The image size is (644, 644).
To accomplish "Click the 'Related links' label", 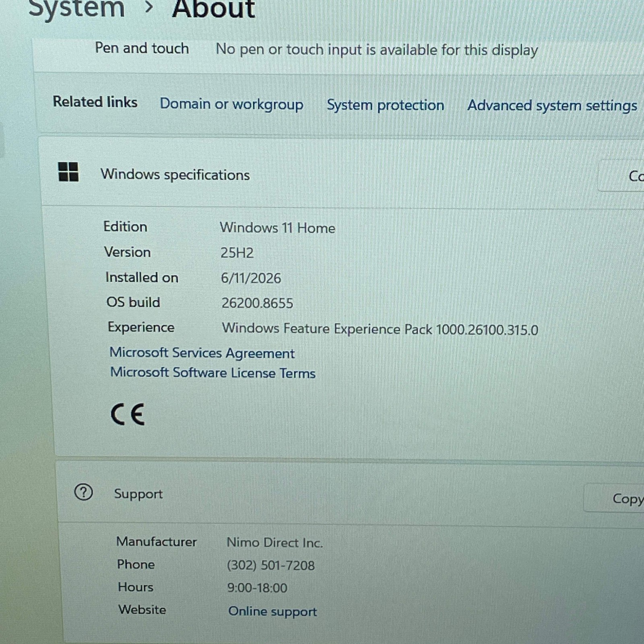I will point(95,102).
